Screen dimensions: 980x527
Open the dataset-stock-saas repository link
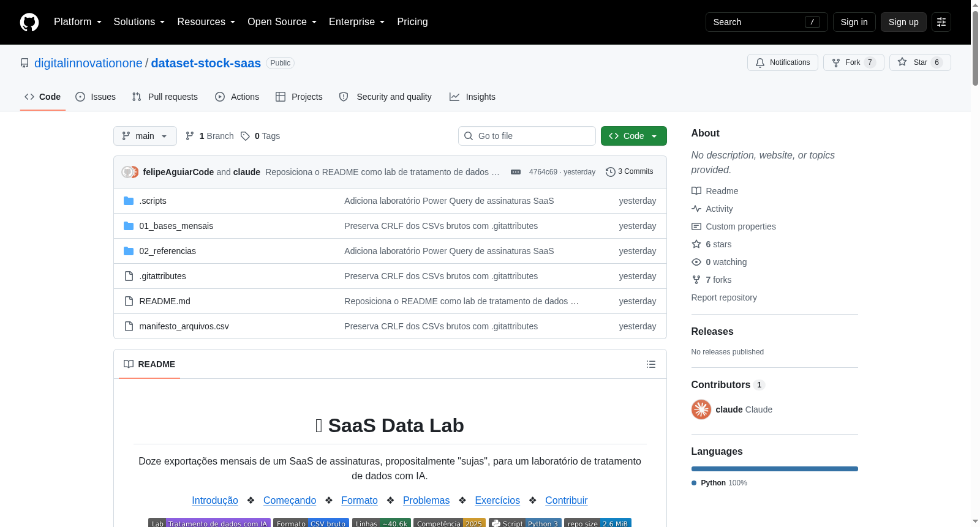tap(206, 63)
